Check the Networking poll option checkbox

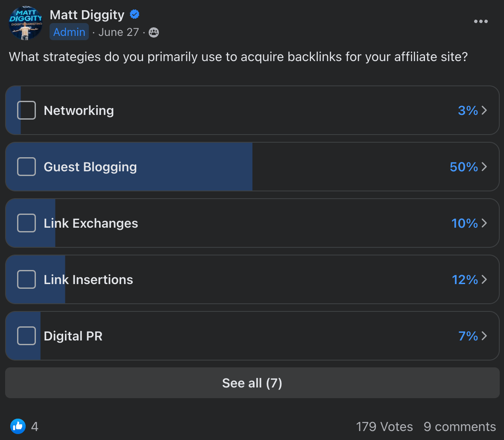tap(26, 110)
